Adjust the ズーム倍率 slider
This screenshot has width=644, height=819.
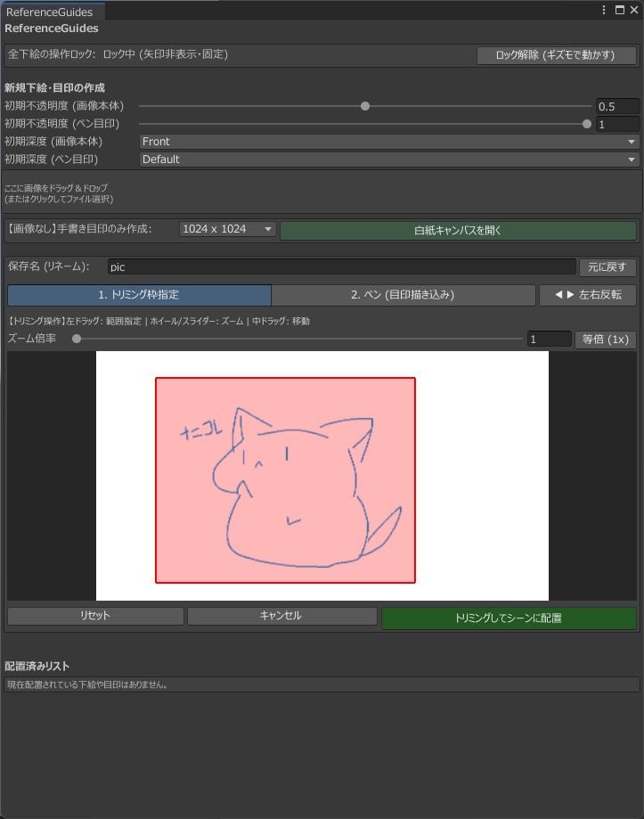tap(298, 339)
